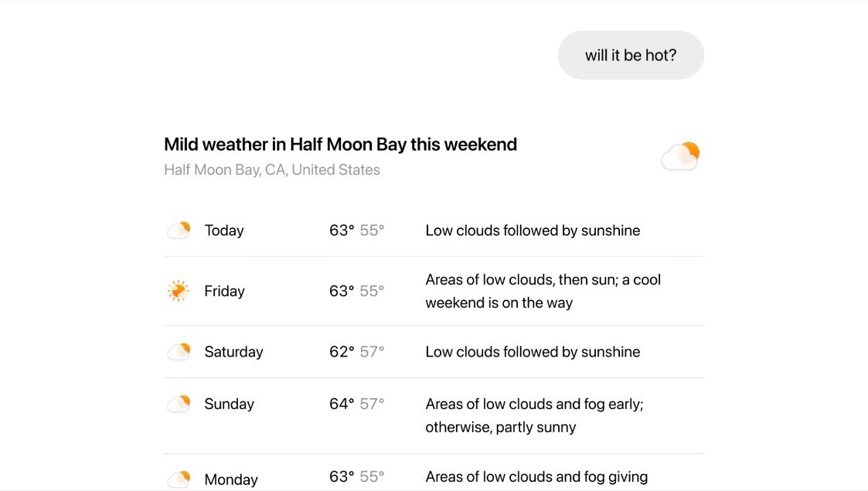Click Monday's partly cloudy icon
The image size is (868, 491).
(179, 479)
